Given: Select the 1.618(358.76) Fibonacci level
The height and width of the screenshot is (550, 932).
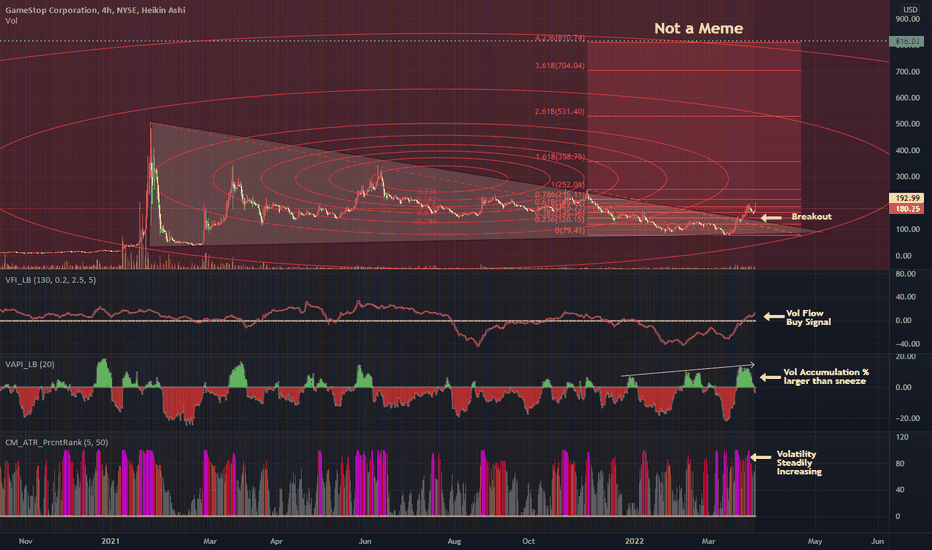Looking at the screenshot, I should point(560,157).
